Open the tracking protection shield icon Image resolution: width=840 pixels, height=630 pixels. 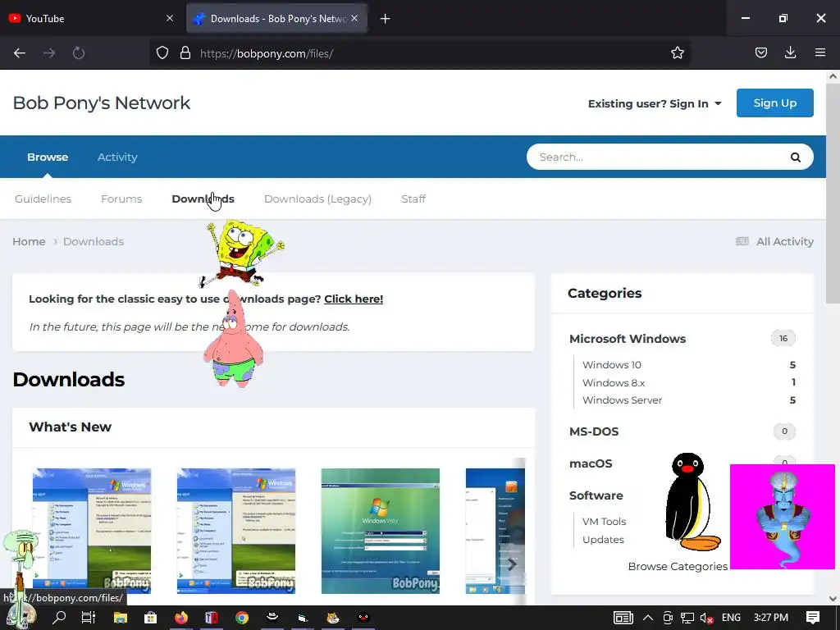[x=162, y=53]
